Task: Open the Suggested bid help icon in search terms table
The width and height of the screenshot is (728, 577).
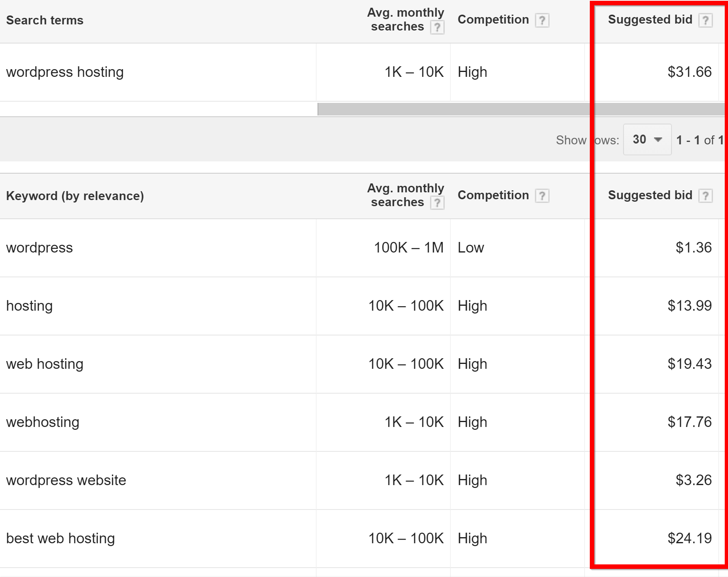Action: pos(706,20)
